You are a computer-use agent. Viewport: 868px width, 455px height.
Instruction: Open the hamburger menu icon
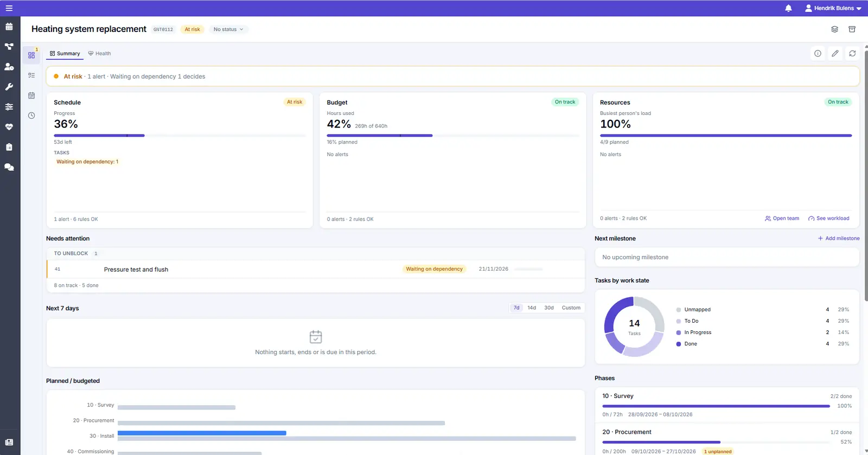tap(9, 8)
